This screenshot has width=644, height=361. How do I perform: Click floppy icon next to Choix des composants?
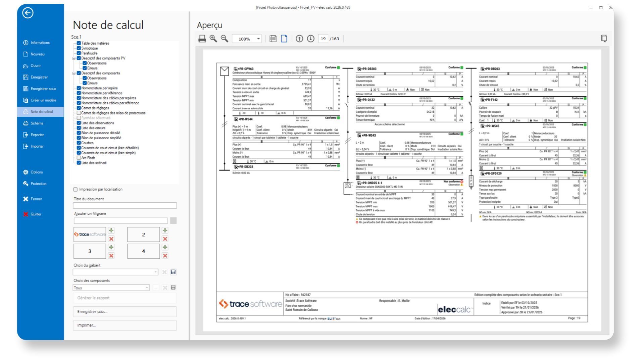173,288
